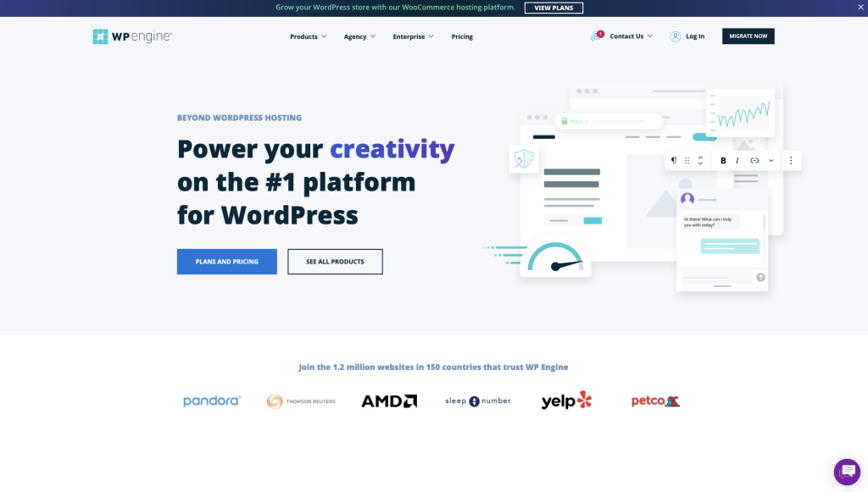Go to the Pricing page
The image size is (868, 492).
[462, 36]
